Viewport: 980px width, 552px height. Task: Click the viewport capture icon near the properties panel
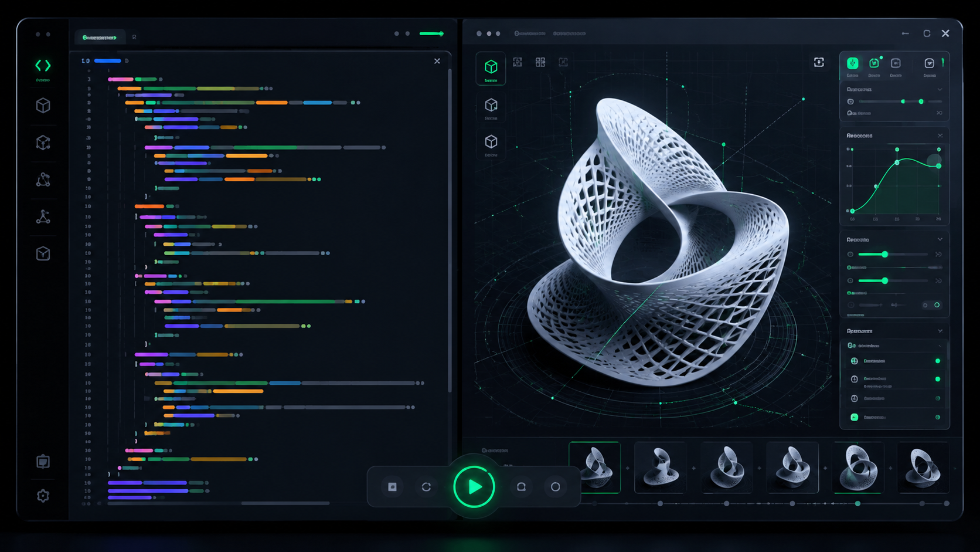819,62
